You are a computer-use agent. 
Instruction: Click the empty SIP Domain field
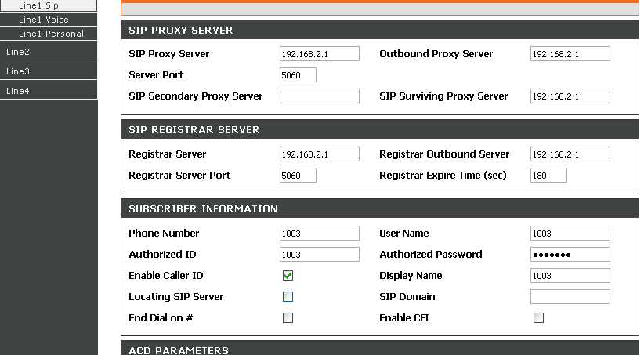click(x=570, y=297)
